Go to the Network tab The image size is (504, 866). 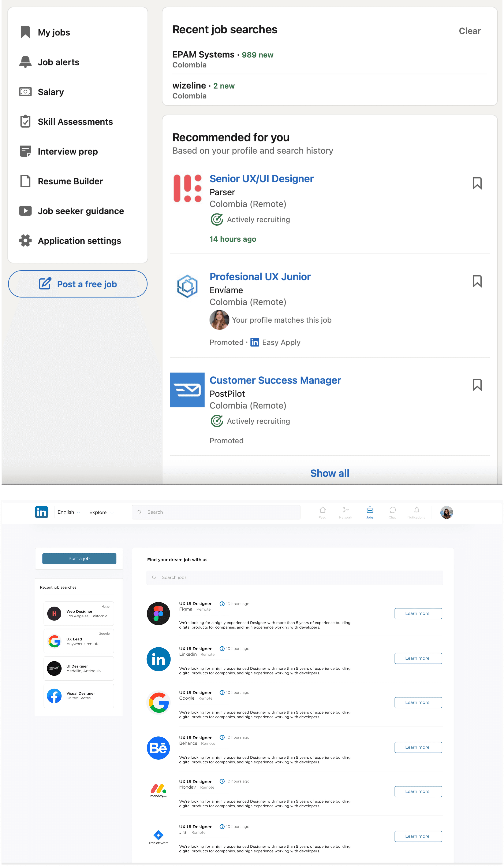(346, 512)
